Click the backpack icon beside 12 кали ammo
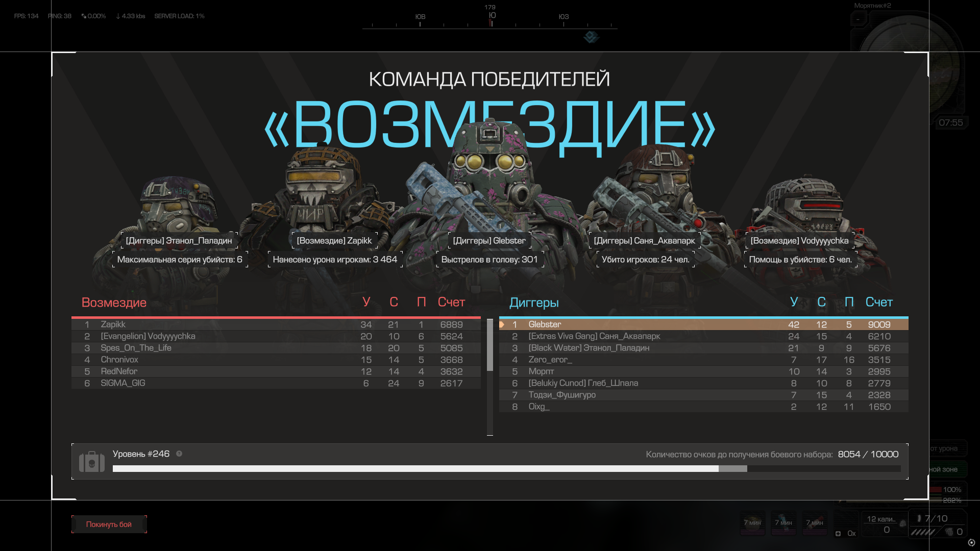The width and height of the screenshot is (980, 551). (902, 523)
